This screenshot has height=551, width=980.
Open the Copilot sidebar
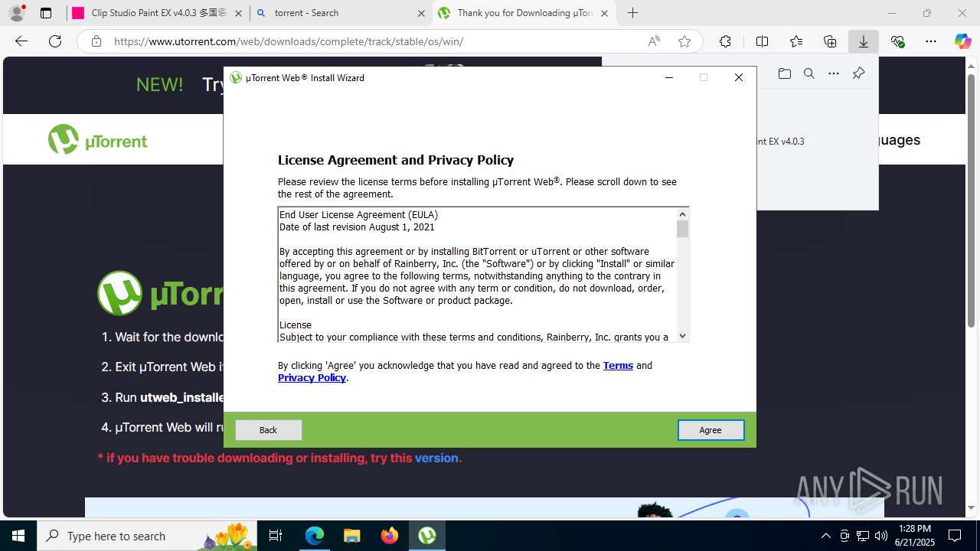coord(962,41)
